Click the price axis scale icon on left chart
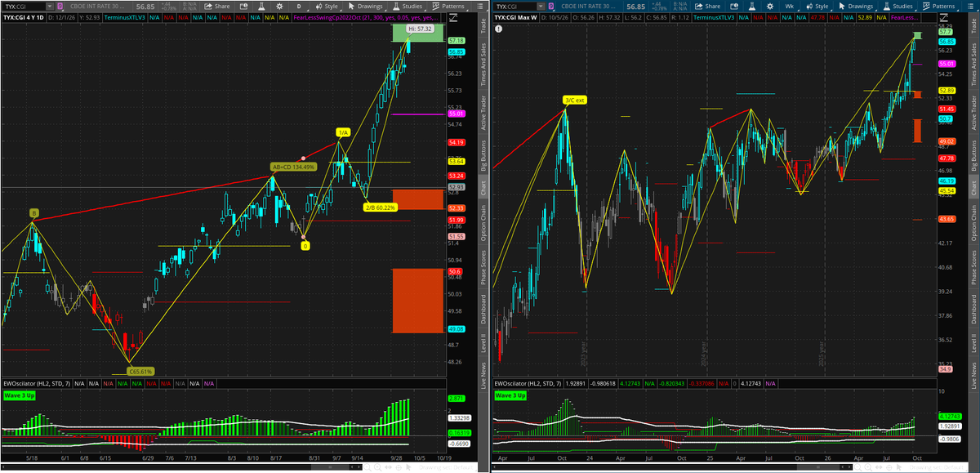This screenshot has width=980, height=473. pos(454,16)
